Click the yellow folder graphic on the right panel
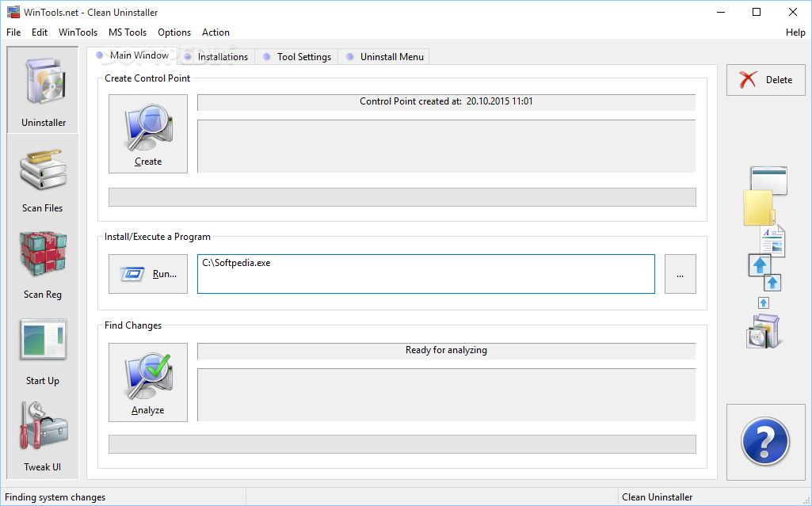Screen dimensions: 812x506 759,207
